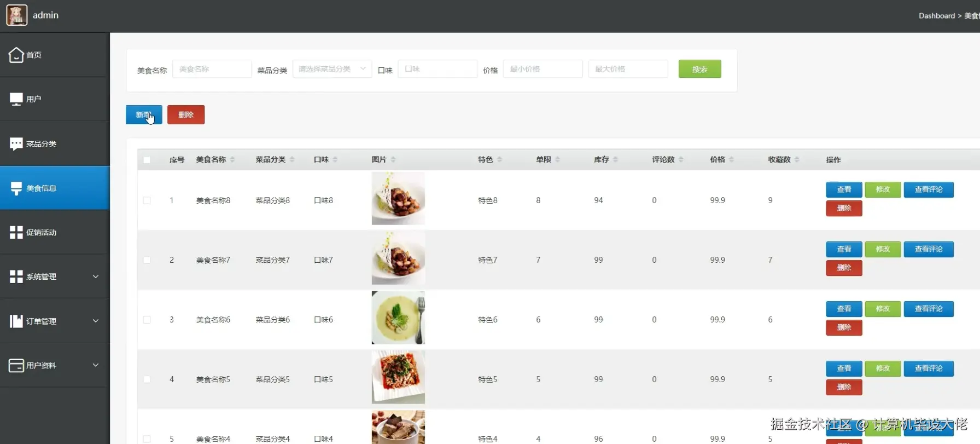The height and width of the screenshot is (444, 980).
Task: Open the food image for 美食名称7
Action: point(398,258)
